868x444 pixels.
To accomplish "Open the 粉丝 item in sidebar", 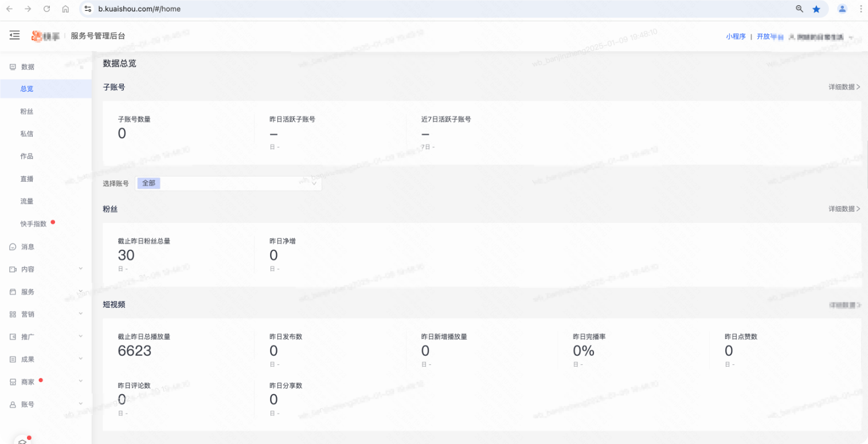I will click(27, 112).
